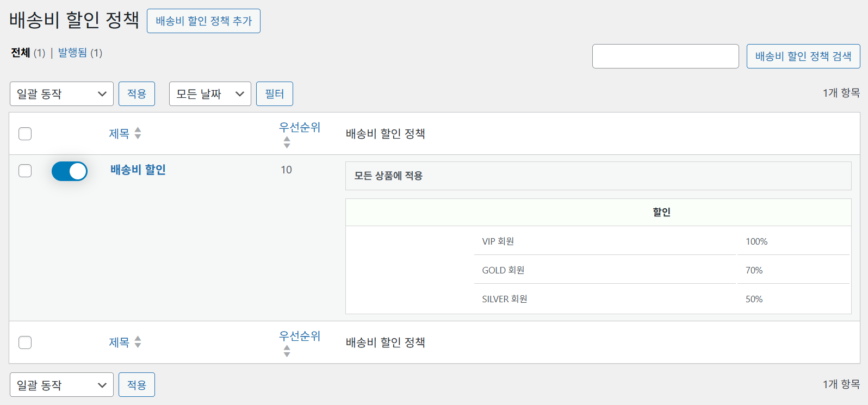This screenshot has width=868, height=405.
Task: Open the 배송비 할인 policy title link
Action: [138, 170]
